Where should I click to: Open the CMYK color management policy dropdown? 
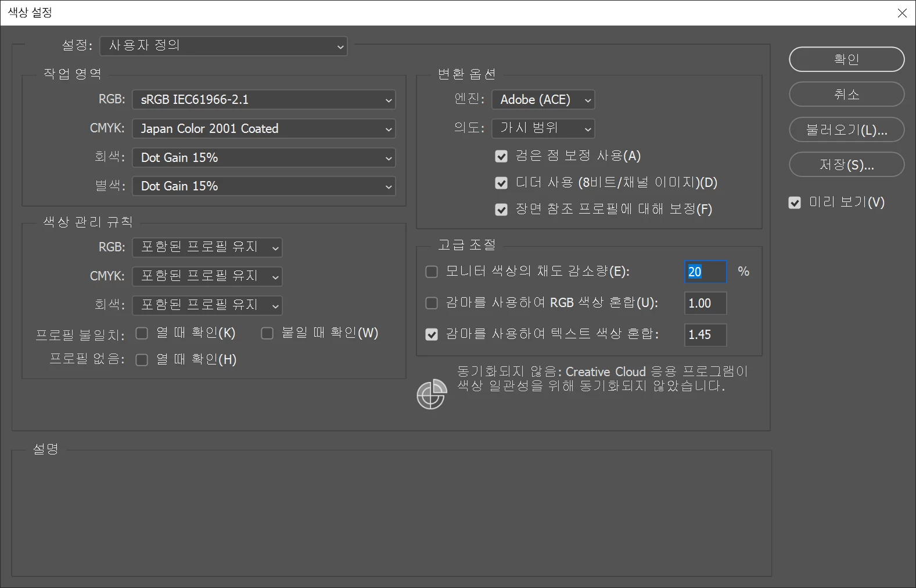point(207,276)
